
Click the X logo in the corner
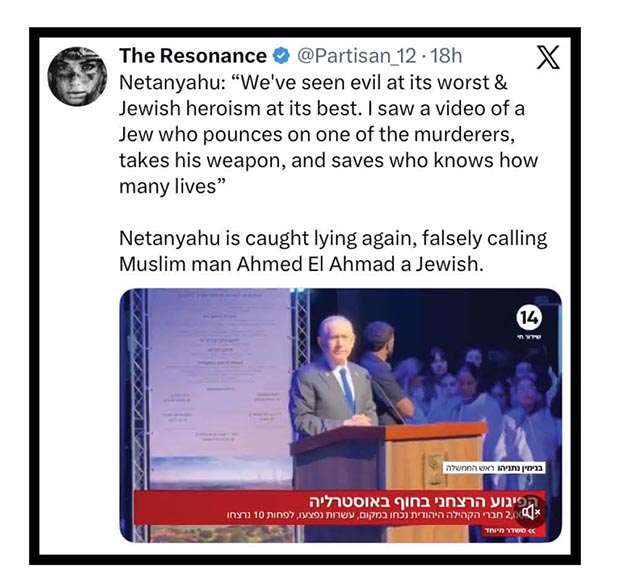click(x=548, y=57)
